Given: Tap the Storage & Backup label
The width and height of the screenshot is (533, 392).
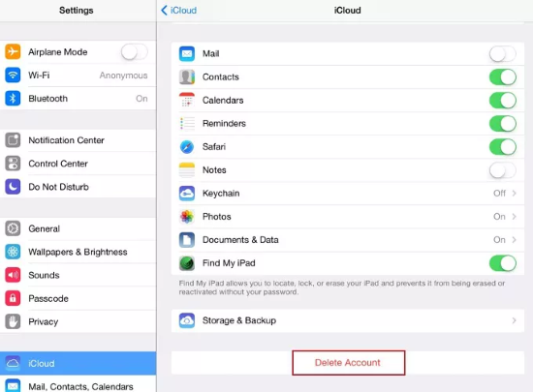Looking at the screenshot, I should (x=239, y=320).
